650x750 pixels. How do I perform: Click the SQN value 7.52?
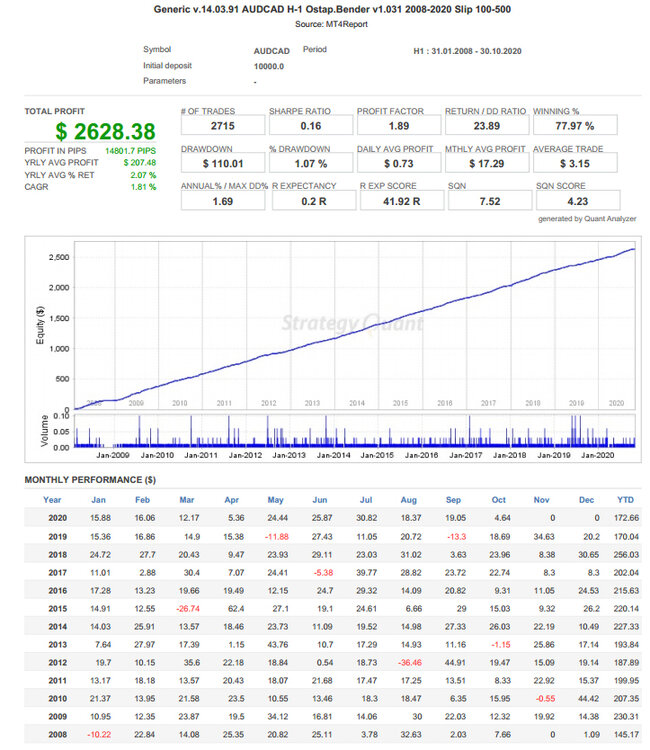490,201
